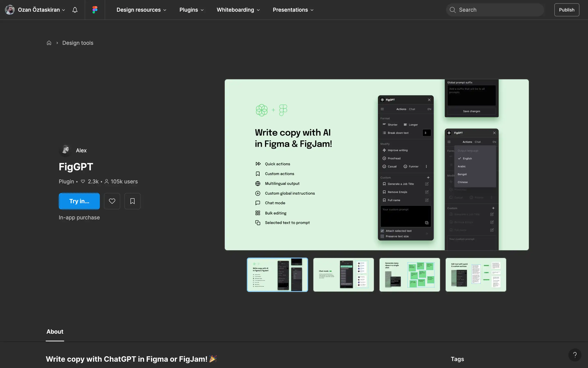The image size is (588, 368).
Task: Open Ozan Öztaskiran account dropdown
Action: pyautogui.click(x=41, y=10)
